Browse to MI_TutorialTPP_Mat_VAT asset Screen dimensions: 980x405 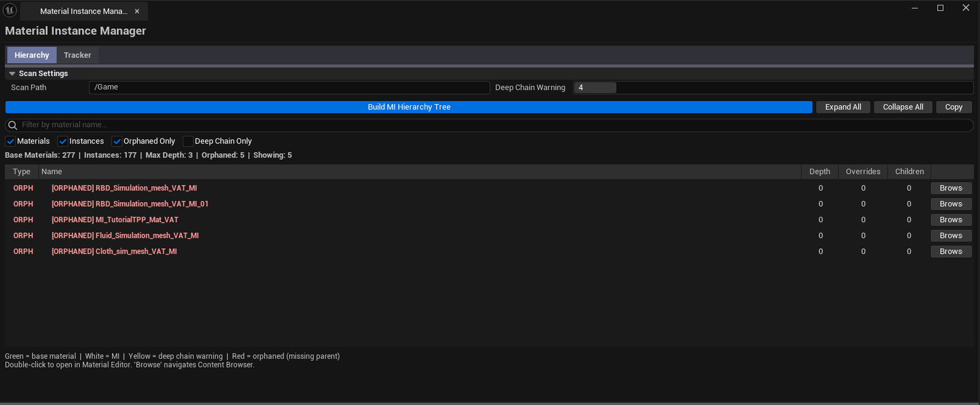(x=951, y=220)
